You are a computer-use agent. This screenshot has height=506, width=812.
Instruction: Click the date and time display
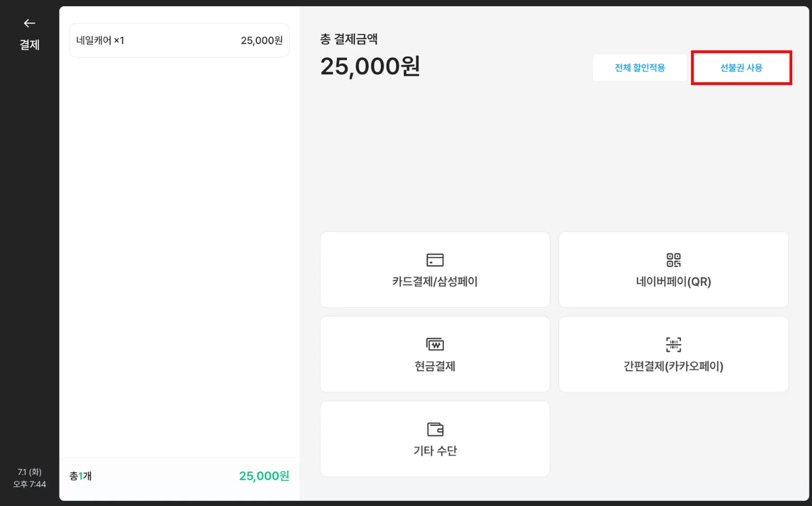[x=30, y=478]
